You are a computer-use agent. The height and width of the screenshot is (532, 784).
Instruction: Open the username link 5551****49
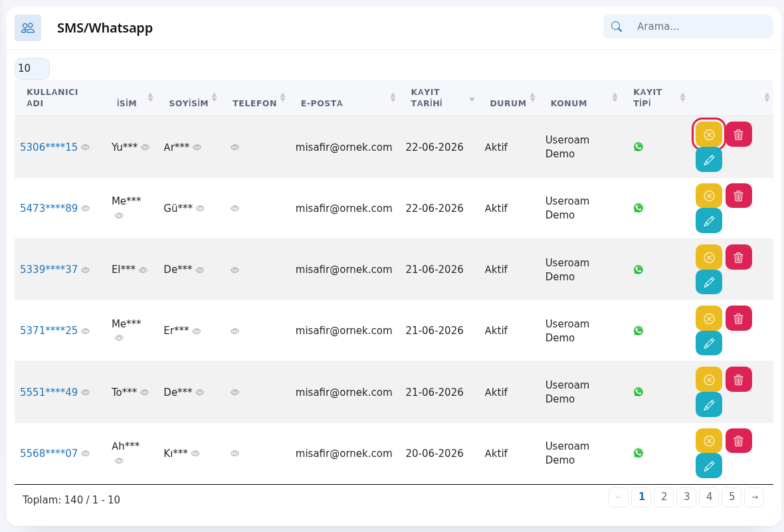[49, 393]
